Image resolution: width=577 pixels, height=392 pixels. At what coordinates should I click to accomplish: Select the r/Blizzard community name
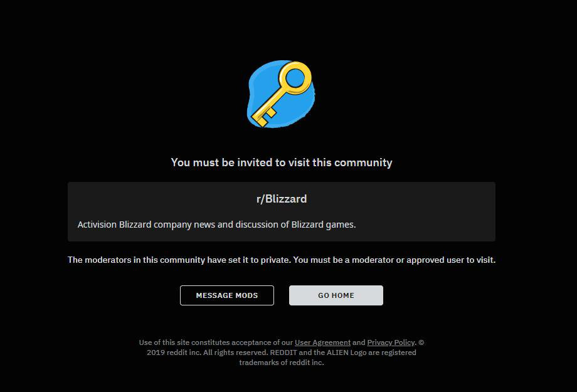coord(282,199)
